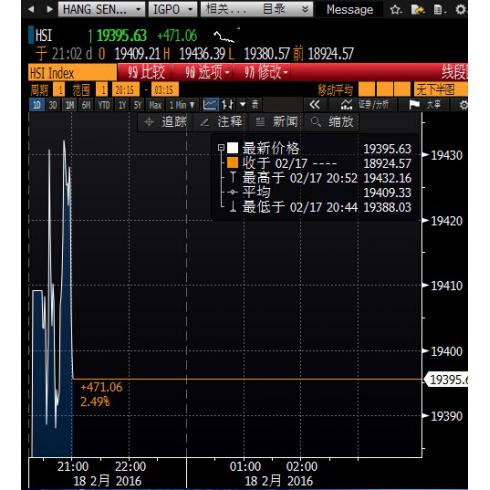490x490 pixels.
Task: Open the 修改 edit menu
Action: pos(265,72)
